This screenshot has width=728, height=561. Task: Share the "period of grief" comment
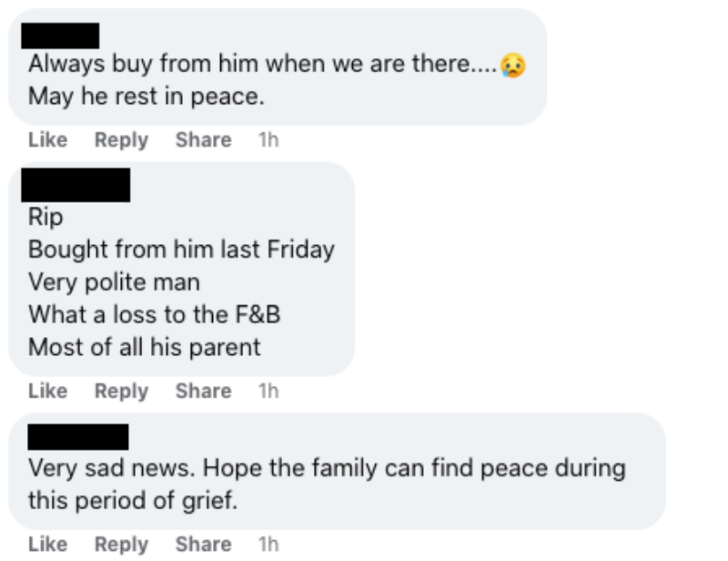coord(203,545)
